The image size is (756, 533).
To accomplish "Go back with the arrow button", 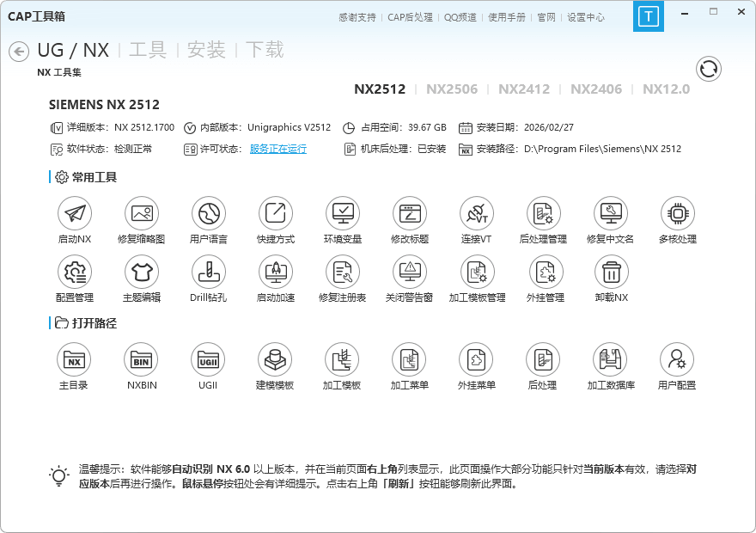I will (x=19, y=52).
